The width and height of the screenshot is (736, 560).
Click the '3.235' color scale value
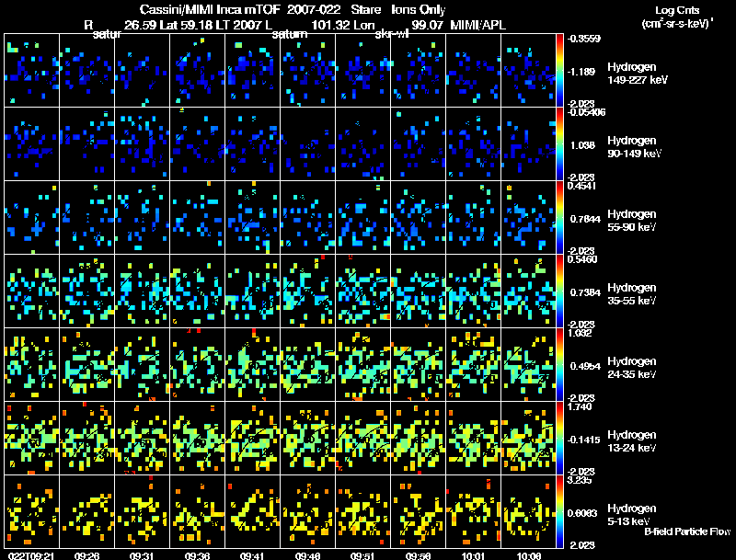(580, 480)
